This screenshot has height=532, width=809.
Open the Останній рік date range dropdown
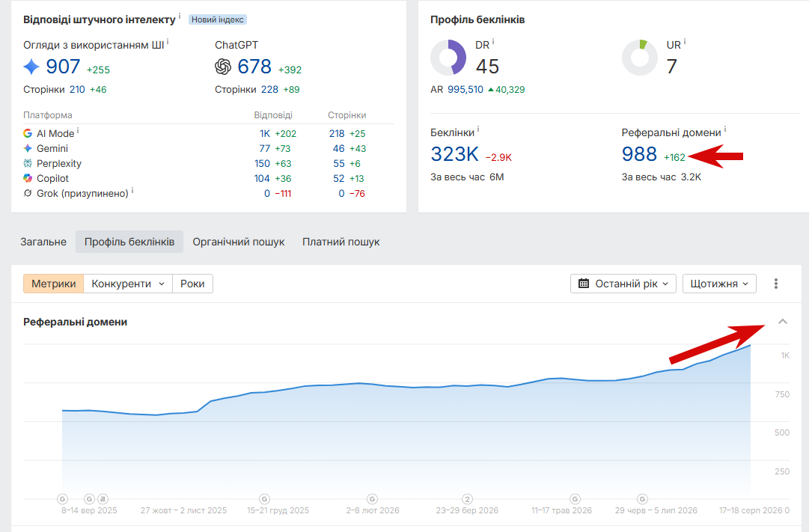pos(623,284)
